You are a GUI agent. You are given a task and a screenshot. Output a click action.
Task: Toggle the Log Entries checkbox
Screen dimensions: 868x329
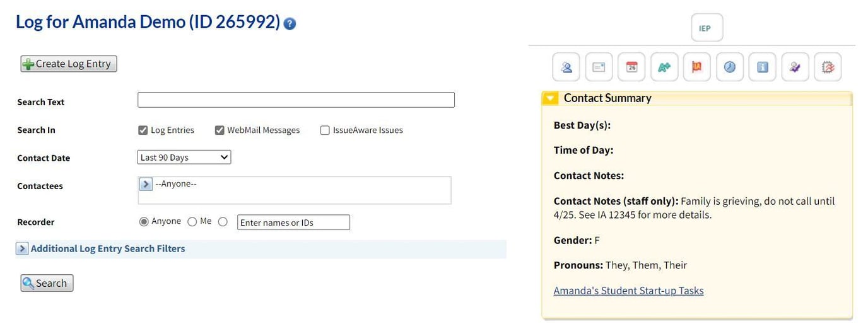point(143,130)
